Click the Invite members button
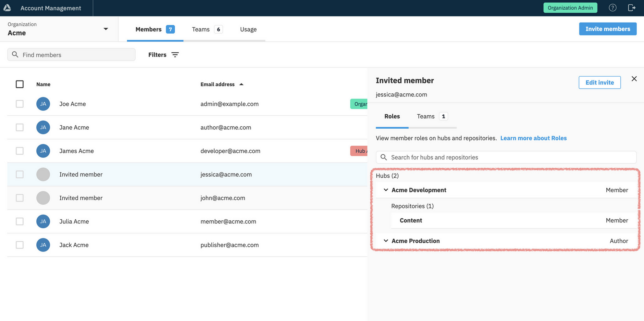644x321 pixels. (608, 29)
